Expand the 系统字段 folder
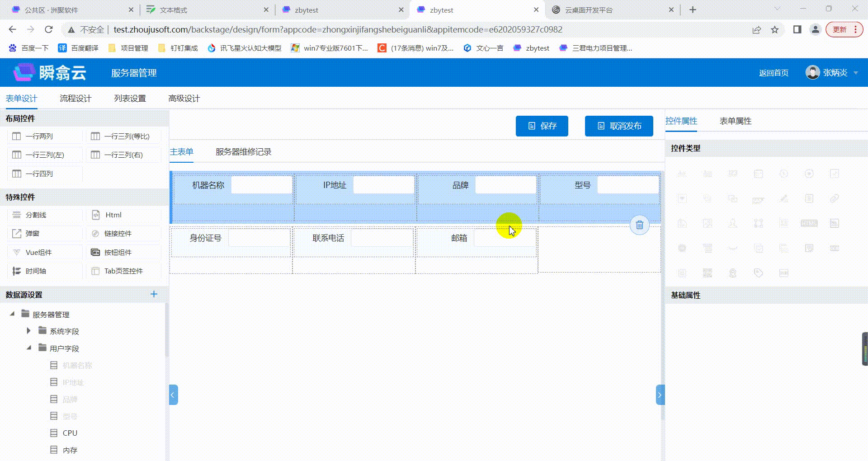 [x=28, y=331]
